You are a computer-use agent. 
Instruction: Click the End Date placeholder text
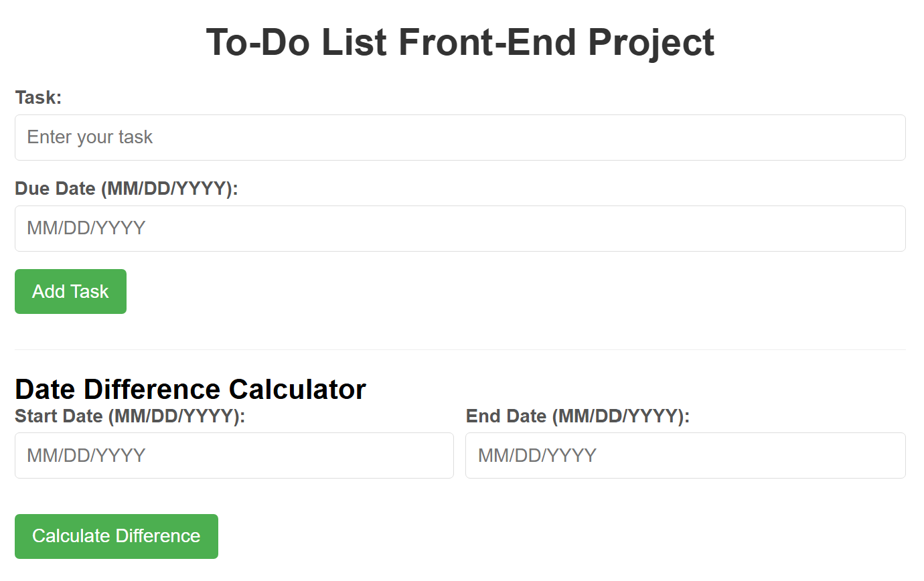[535, 455]
